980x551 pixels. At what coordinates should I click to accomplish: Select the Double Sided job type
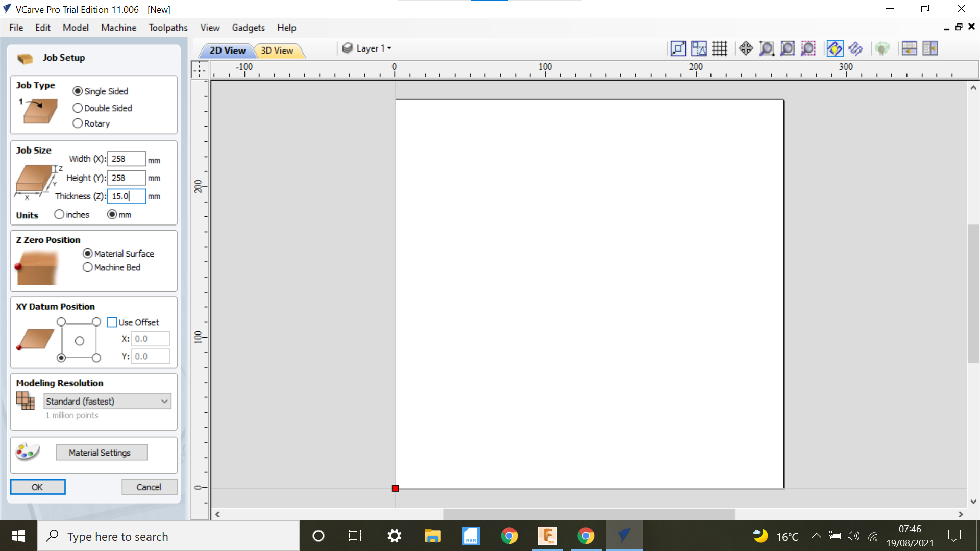[77, 108]
